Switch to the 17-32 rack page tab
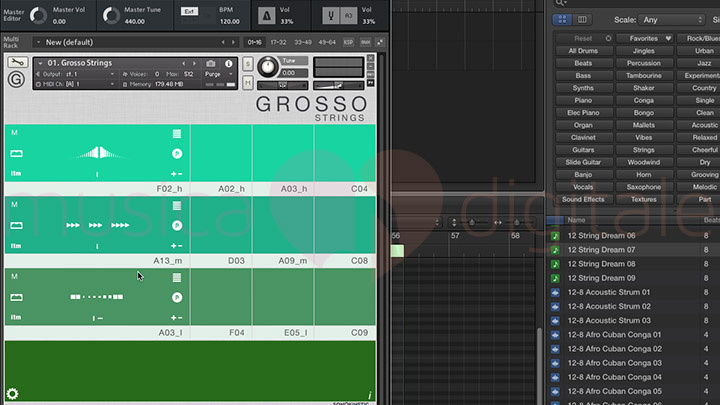 278,42
